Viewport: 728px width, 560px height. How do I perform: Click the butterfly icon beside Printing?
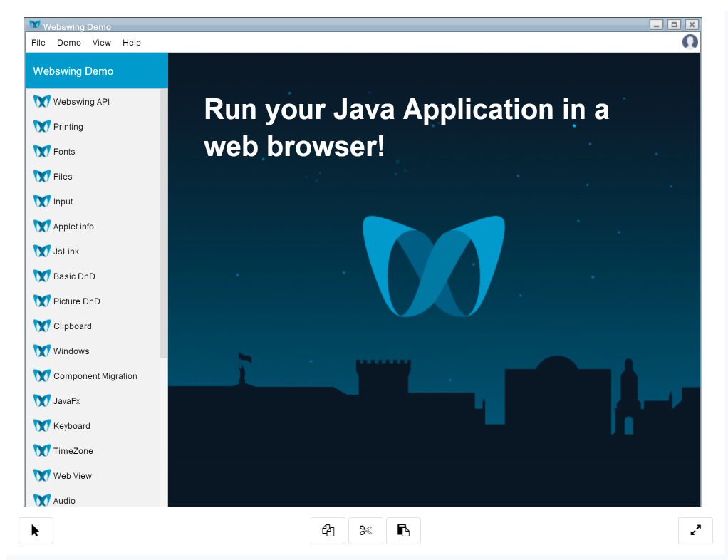[x=42, y=126]
